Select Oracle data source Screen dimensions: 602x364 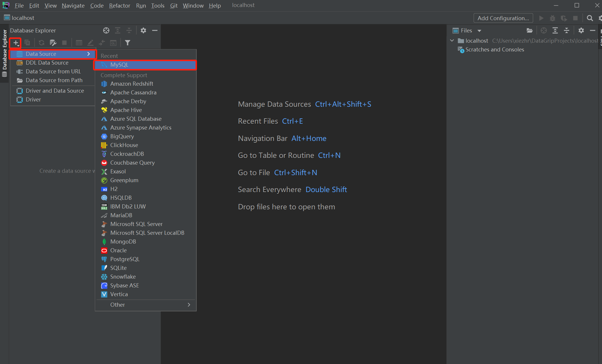[x=145, y=250]
